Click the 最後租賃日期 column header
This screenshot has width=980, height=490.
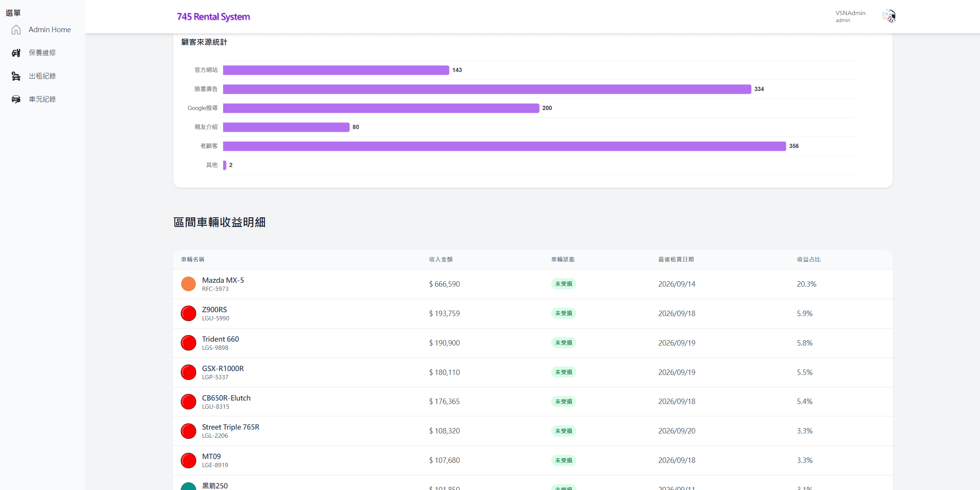tap(676, 260)
